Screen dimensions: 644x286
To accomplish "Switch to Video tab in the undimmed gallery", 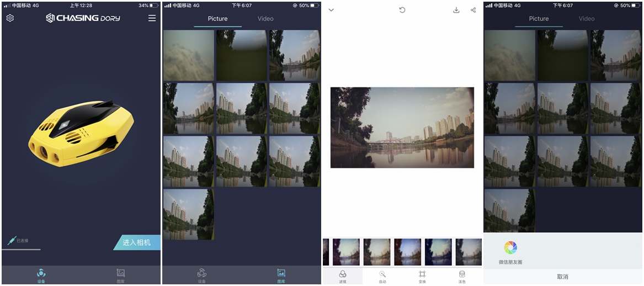I will point(265,19).
